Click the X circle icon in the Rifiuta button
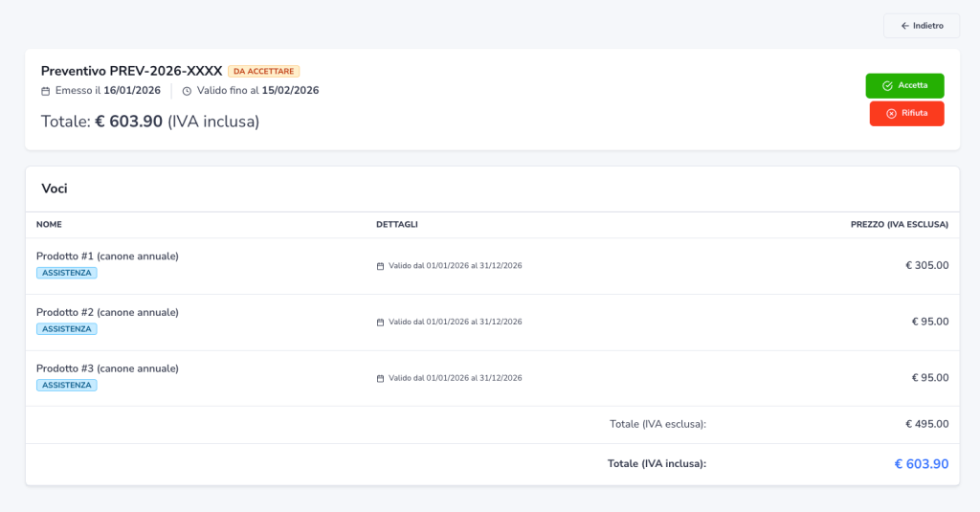The image size is (980, 512). pyautogui.click(x=891, y=114)
